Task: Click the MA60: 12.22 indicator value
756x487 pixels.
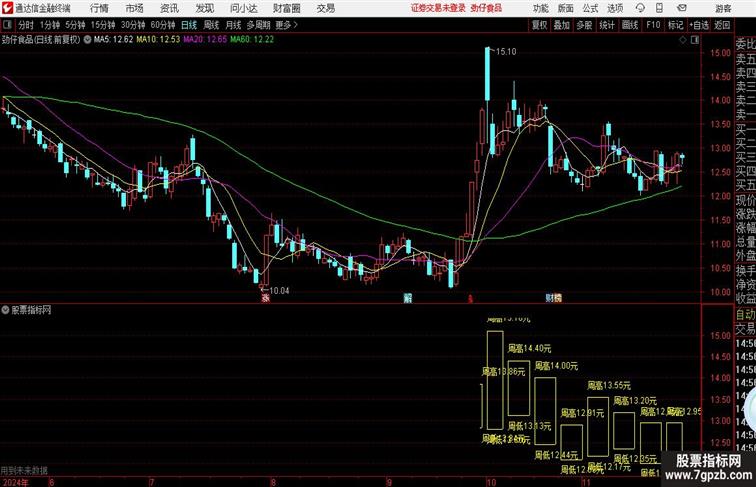Action: point(252,40)
